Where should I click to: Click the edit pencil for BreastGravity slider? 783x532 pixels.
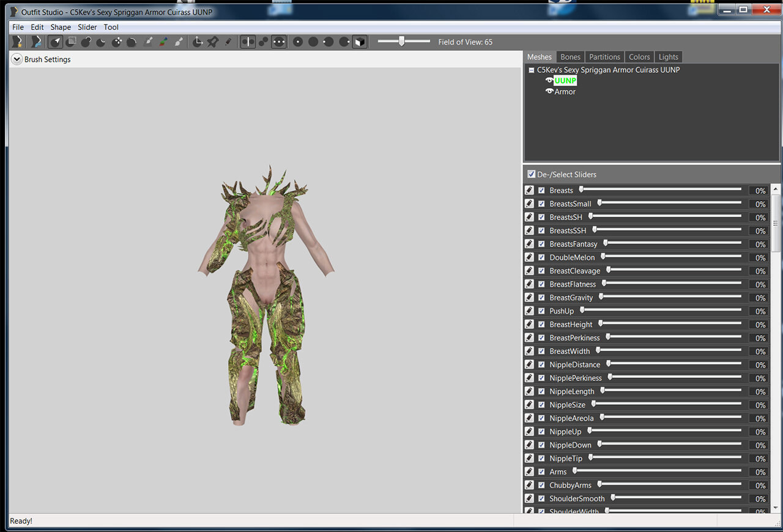click(530, 297)
